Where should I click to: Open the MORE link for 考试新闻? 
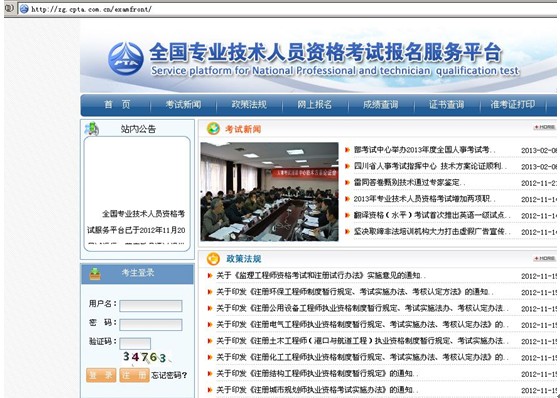point(544,127)
